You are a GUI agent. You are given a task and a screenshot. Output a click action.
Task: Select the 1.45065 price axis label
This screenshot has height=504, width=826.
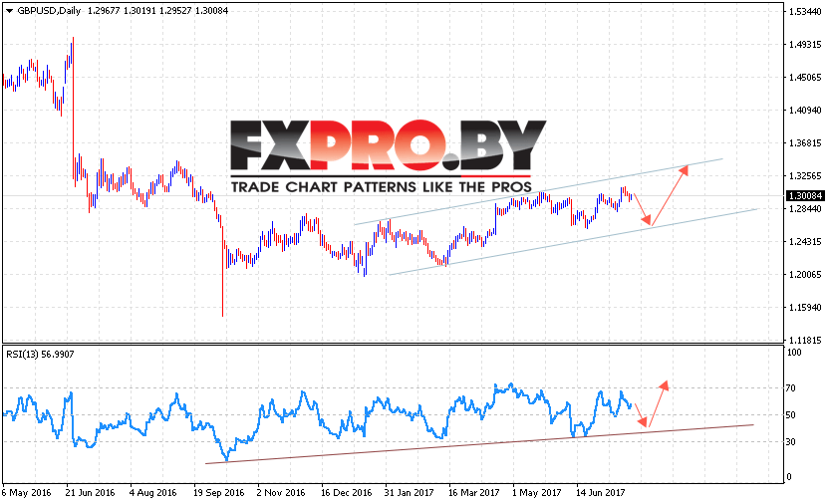[x=805, y=78]
